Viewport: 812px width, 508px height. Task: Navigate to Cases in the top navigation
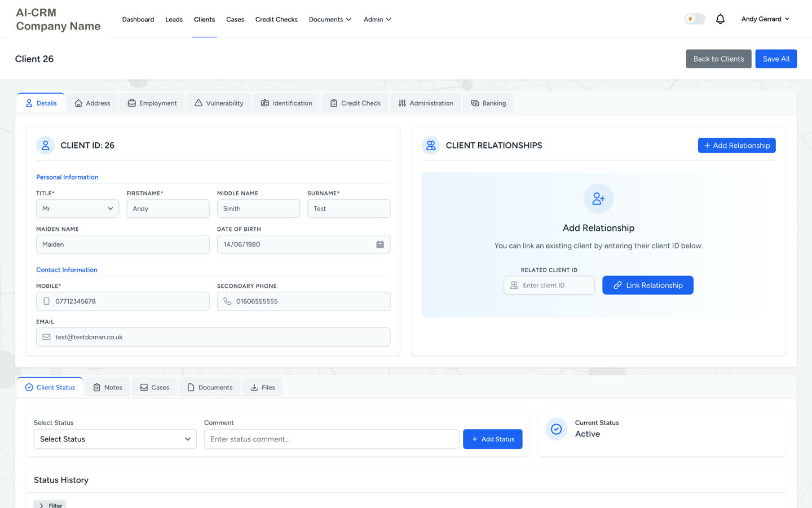tap(235, 19)
